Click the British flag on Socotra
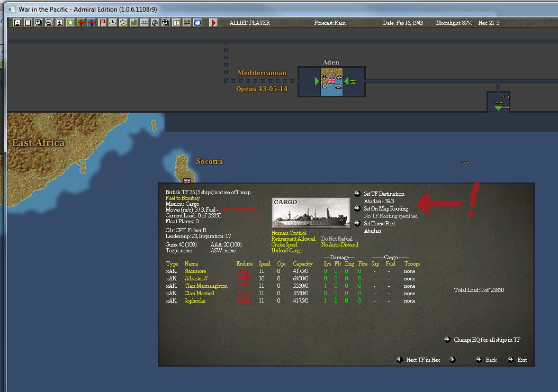 coord(187,180)
